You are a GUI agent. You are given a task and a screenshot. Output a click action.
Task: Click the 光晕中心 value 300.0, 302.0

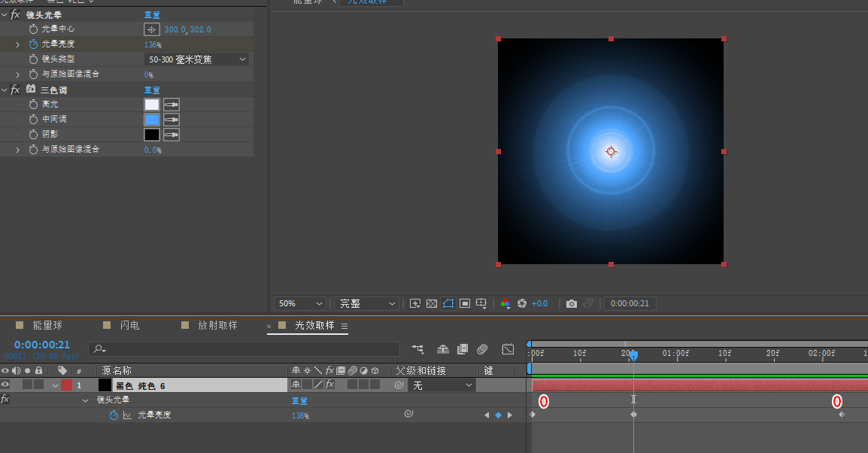coord(187,29)
